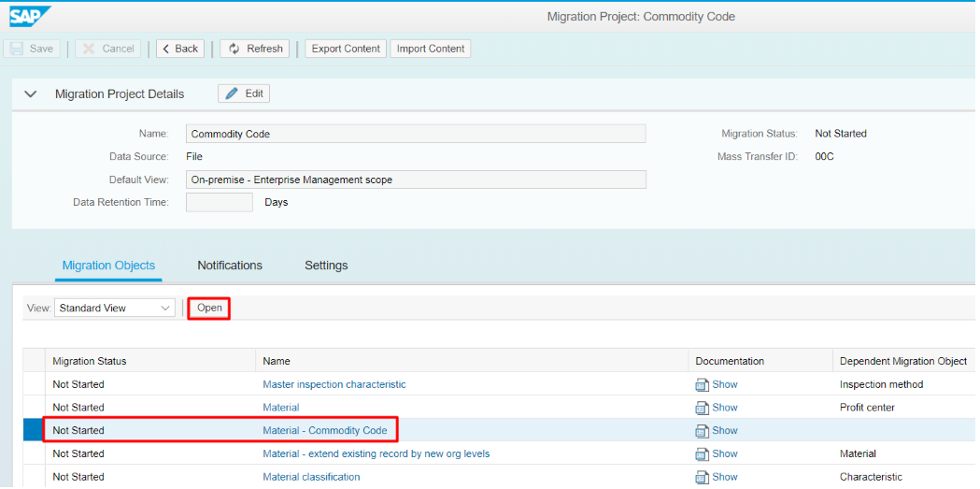
Task: Show documentation for Master inspection characteristic
Action: [x=717, y=384]
